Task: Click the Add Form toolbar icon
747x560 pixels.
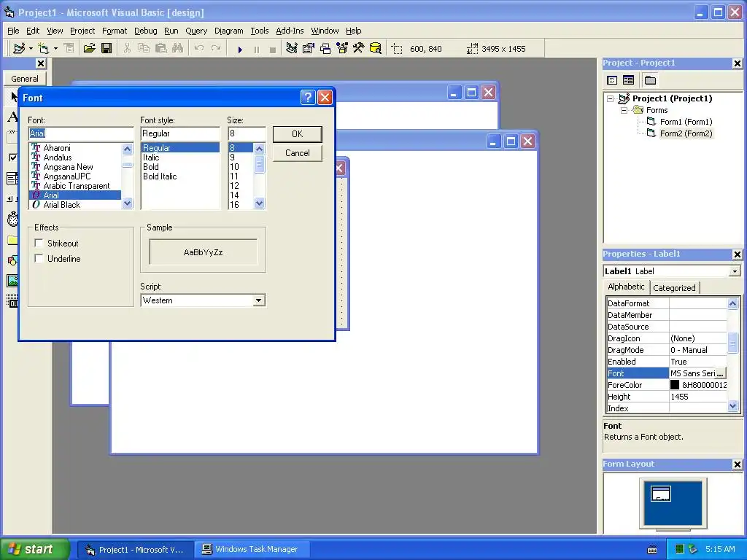Action: 43,48
